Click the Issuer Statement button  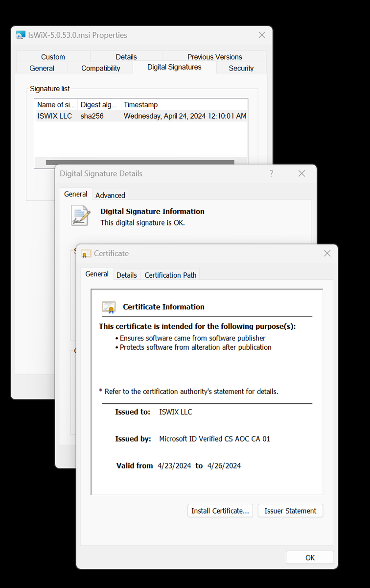click(x=290, y=511)
